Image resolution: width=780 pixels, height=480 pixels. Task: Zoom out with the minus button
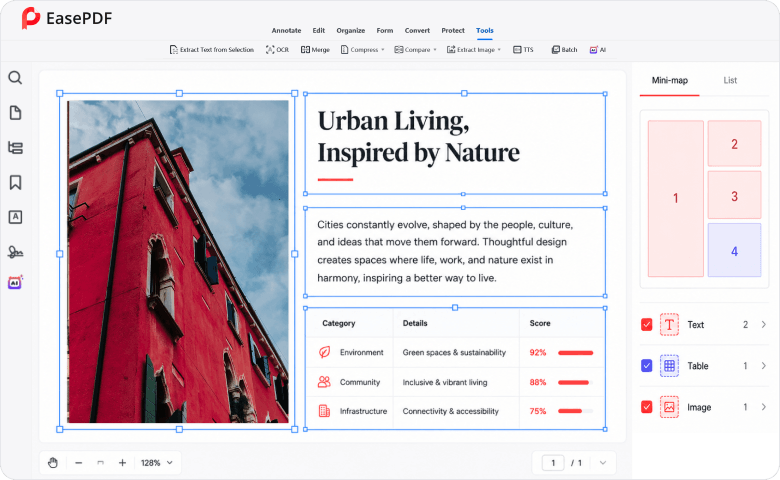(x=79, y=463)
